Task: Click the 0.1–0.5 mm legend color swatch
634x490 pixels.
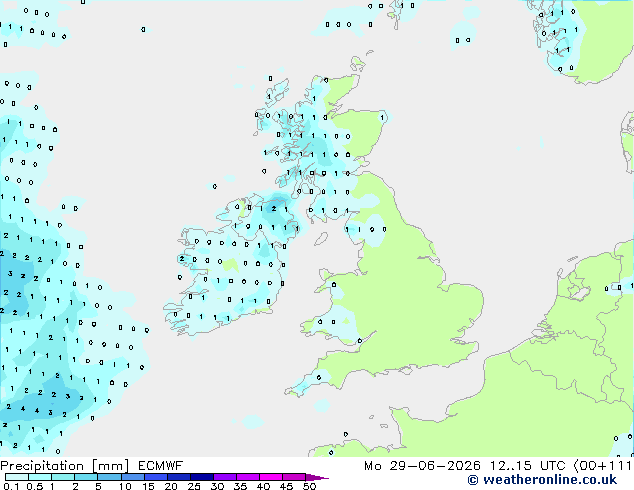Action: pos(17,477)
